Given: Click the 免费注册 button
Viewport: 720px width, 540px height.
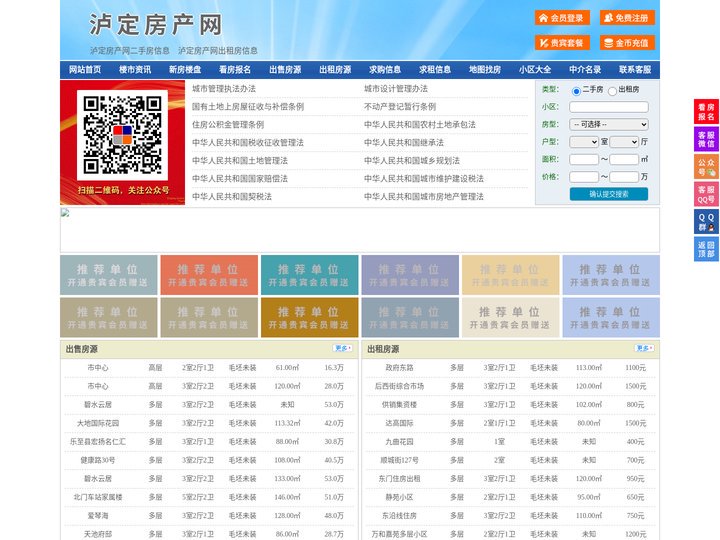Looking at the screenshot, I should (x=627, y=18).
